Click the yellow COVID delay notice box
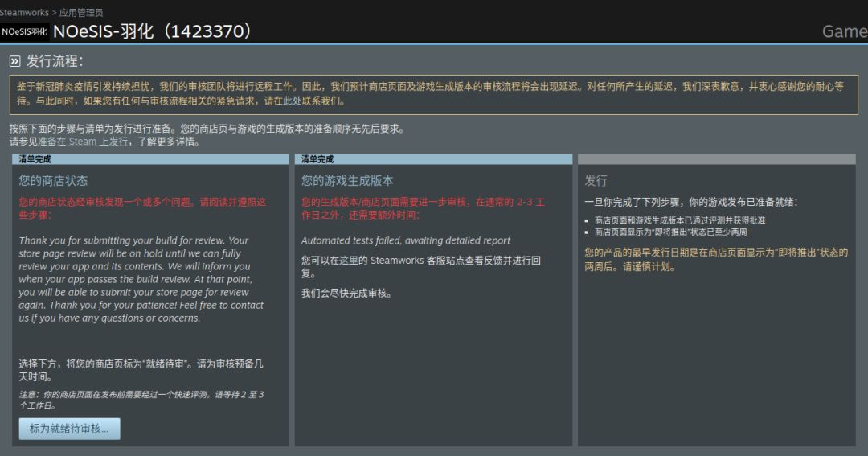868x456 pixels. click(433, 94)
